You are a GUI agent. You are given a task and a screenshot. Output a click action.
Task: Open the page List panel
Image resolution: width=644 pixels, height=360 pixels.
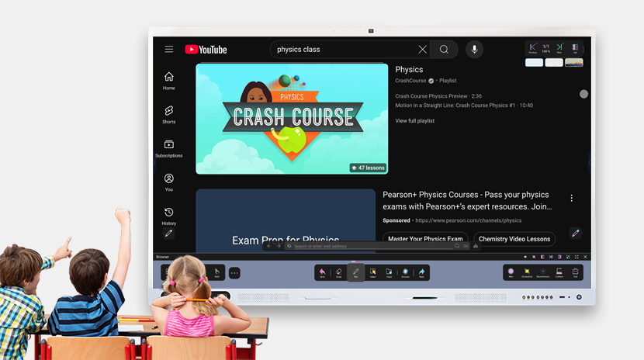pyautogui.click(x=575, y=48)
